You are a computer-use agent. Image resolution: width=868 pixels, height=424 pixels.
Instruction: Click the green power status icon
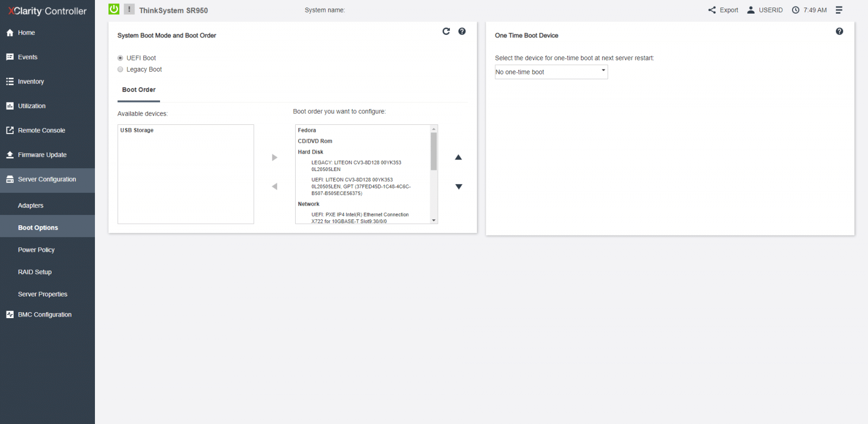click(114, 9)
